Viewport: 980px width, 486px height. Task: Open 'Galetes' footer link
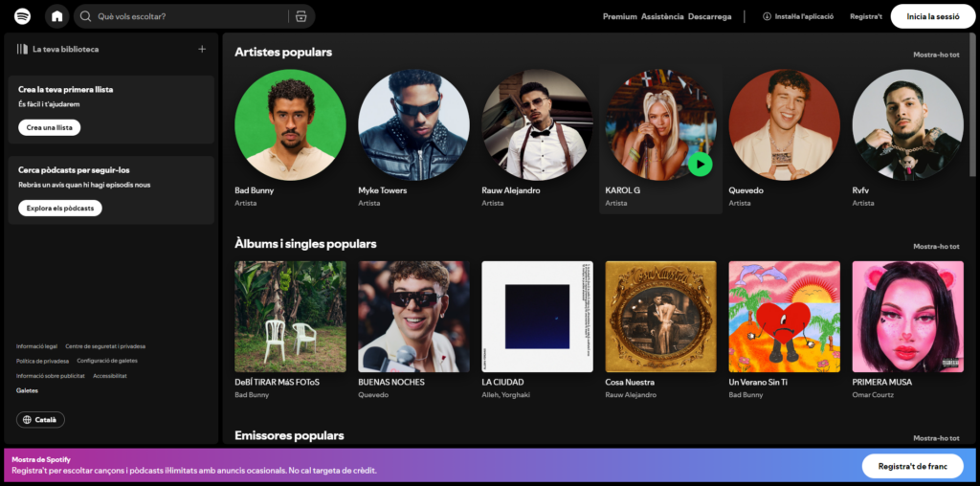(x=27, y=390)
